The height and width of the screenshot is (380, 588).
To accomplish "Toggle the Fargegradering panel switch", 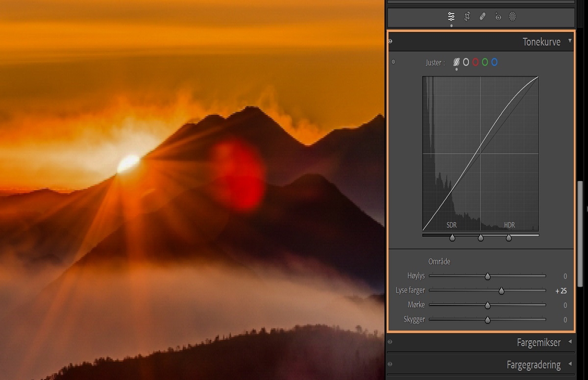I will point(390,364).
